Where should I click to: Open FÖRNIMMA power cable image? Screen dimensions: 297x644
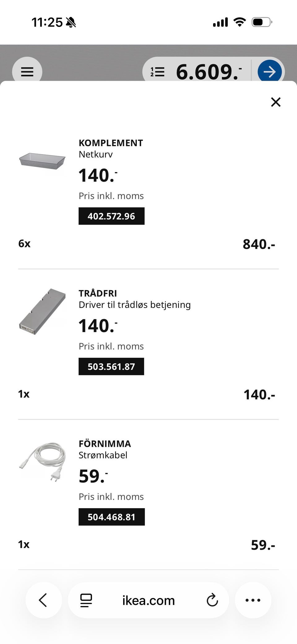pyautogui.click(x=42, y=462)
